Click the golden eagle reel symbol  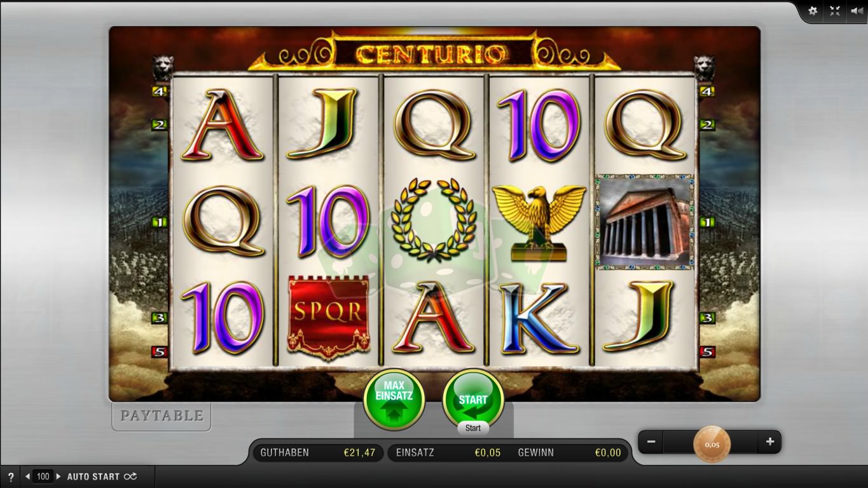539,222
